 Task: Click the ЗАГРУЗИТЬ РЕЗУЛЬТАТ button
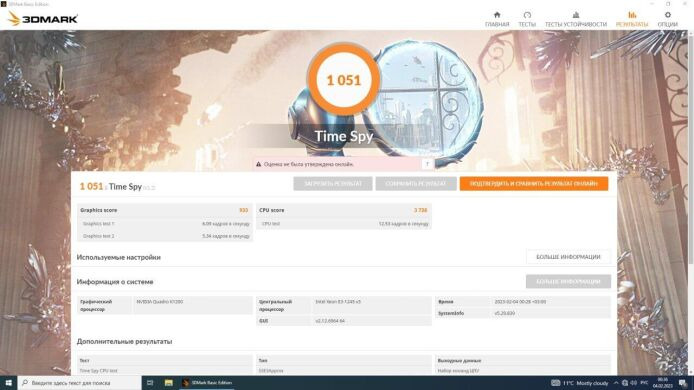coord(333,184)
